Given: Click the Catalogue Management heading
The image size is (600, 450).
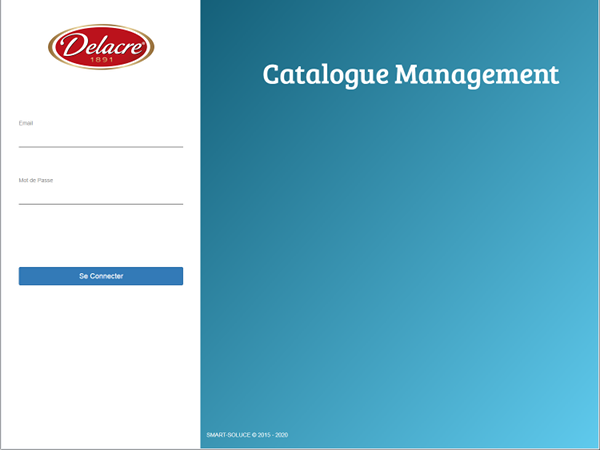Looking at the screenshot, I should [410, 75].
